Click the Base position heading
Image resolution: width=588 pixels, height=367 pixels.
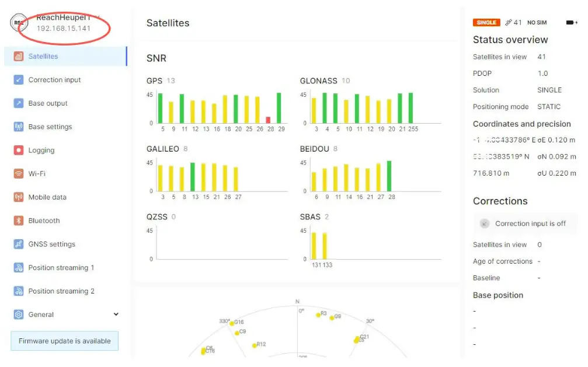497,295
